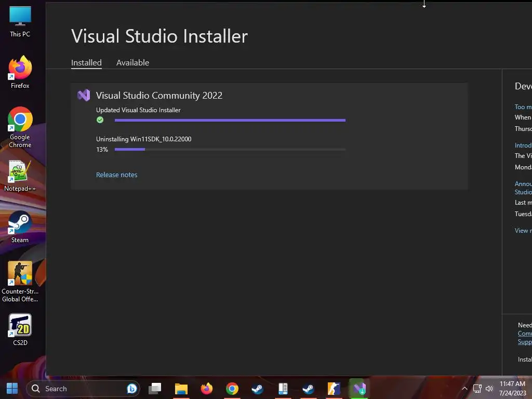
Task: Select the CS2D desktop shortcut
Action: [x=20, y=330]
